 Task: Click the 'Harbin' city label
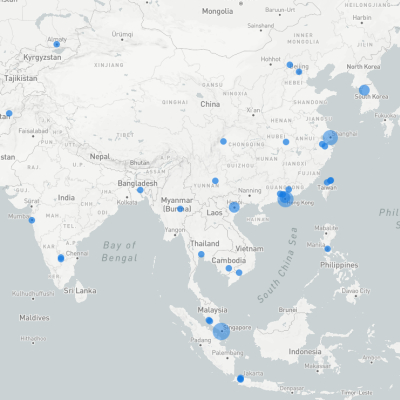click(362, 18)
